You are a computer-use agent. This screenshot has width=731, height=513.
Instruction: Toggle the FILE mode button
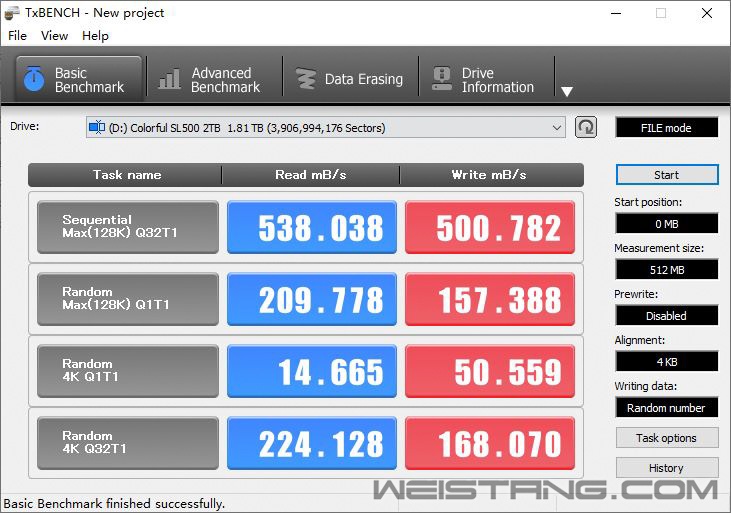click(666, 128)
